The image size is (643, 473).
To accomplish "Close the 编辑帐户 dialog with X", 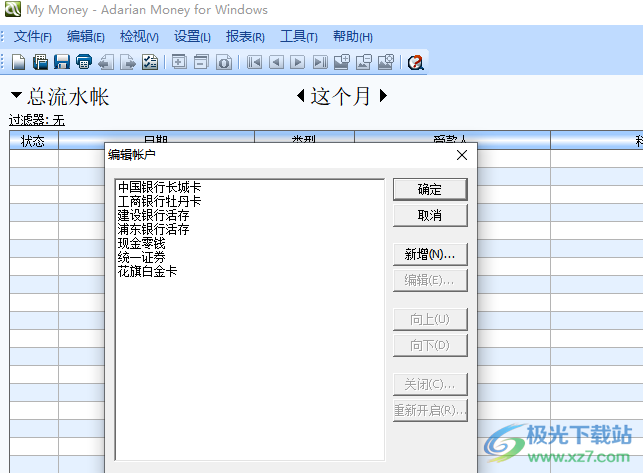I will 462,155.
